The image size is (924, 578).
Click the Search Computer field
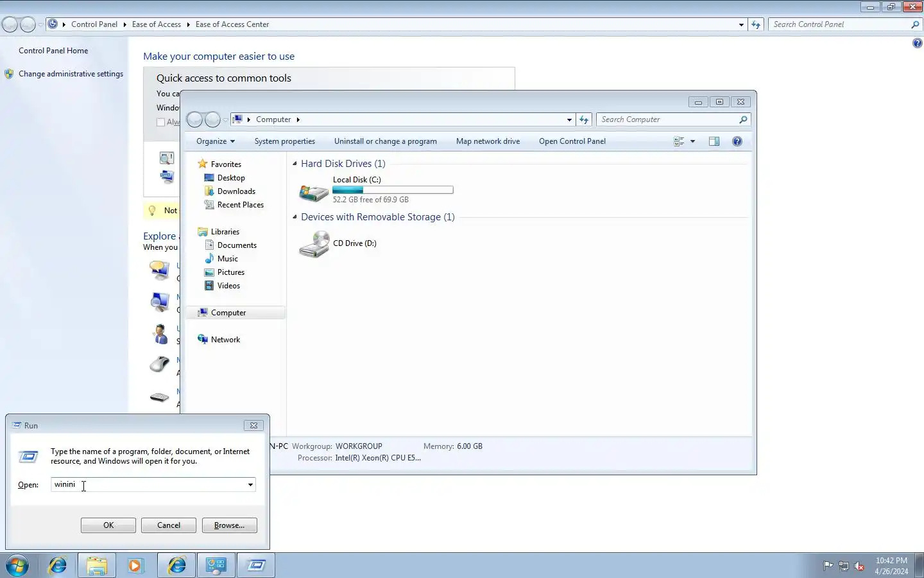point(667,119)
